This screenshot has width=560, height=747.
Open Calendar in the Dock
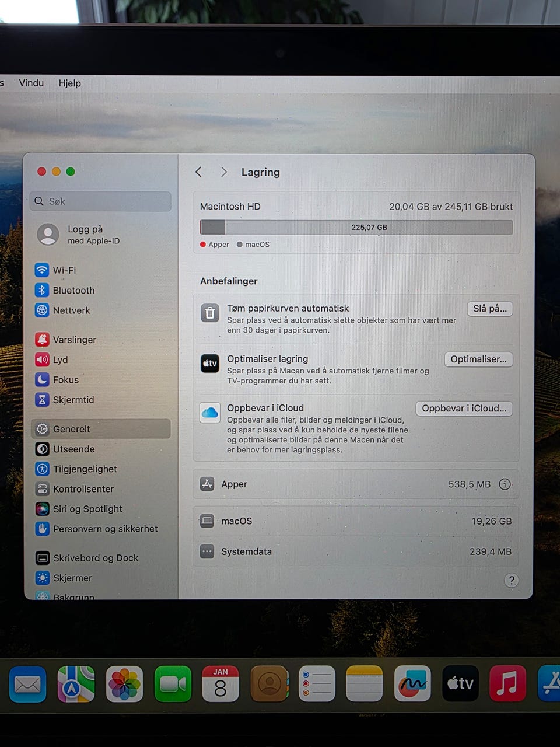[220, 684]
